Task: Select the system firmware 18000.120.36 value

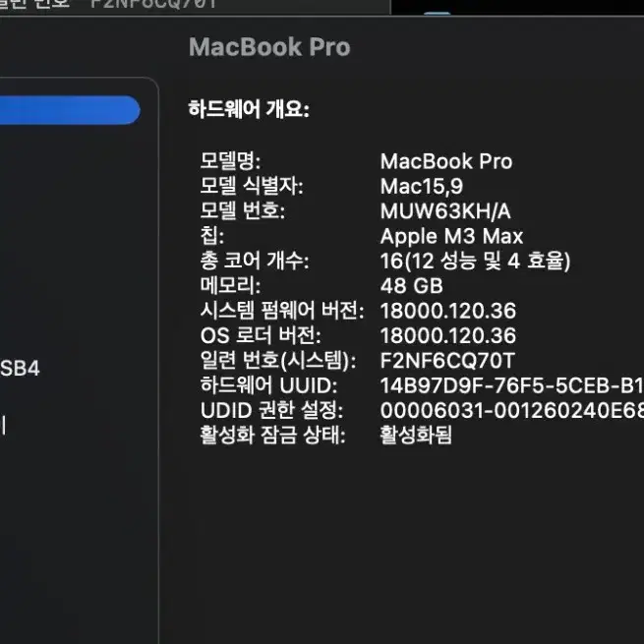Action: 448,311
